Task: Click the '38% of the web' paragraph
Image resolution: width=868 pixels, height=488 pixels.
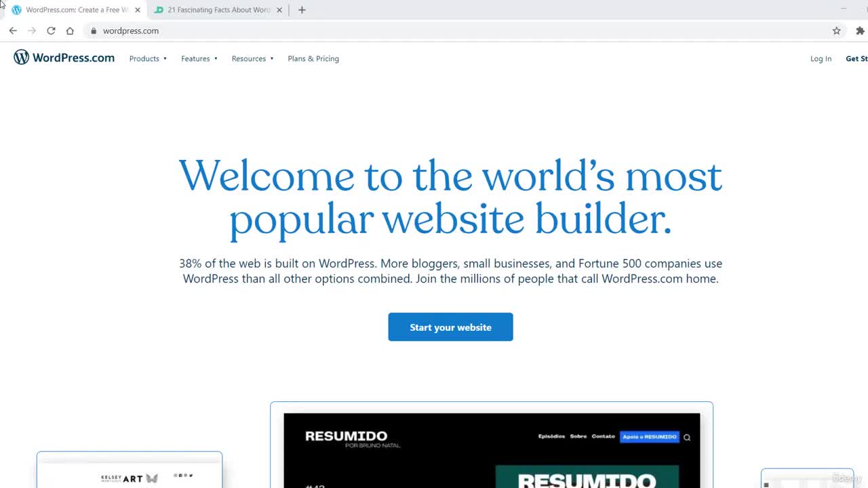Action: pyautogui.click(x=450, y=271)
